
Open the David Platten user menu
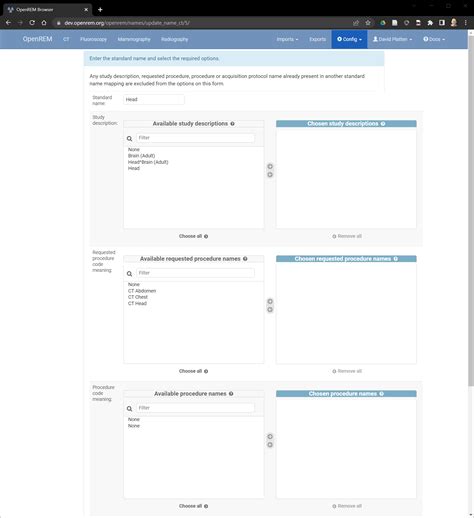[x=393, y=39]
